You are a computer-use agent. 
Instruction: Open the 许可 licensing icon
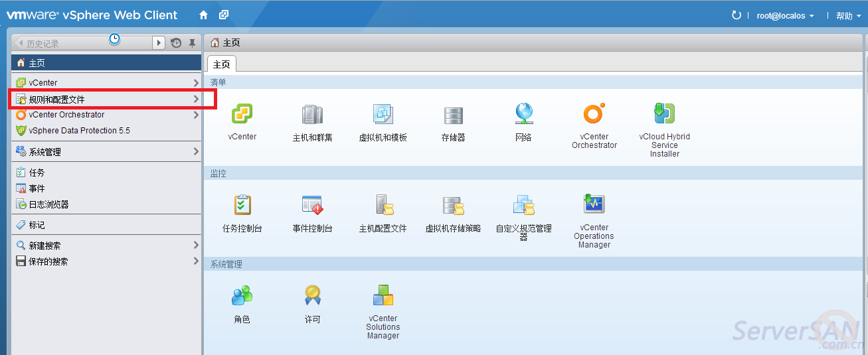tap(312, 296)
